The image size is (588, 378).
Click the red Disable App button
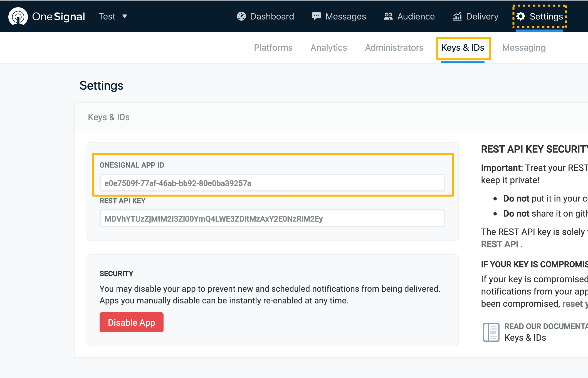pos(131,322)
